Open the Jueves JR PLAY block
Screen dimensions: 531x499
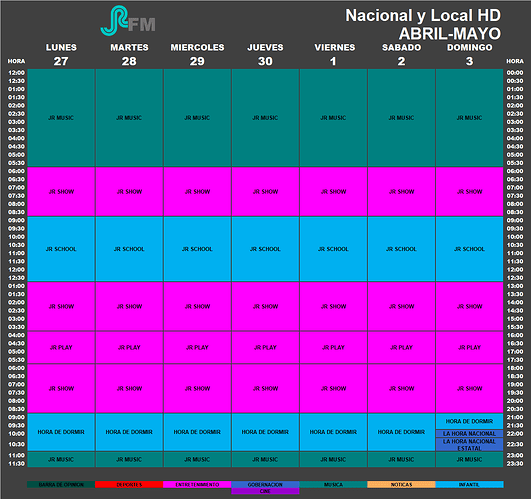pos(265,347)
